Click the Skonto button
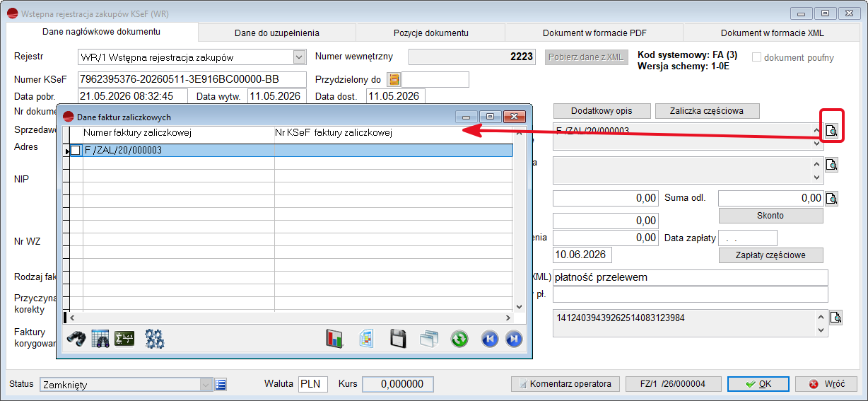 770,215
